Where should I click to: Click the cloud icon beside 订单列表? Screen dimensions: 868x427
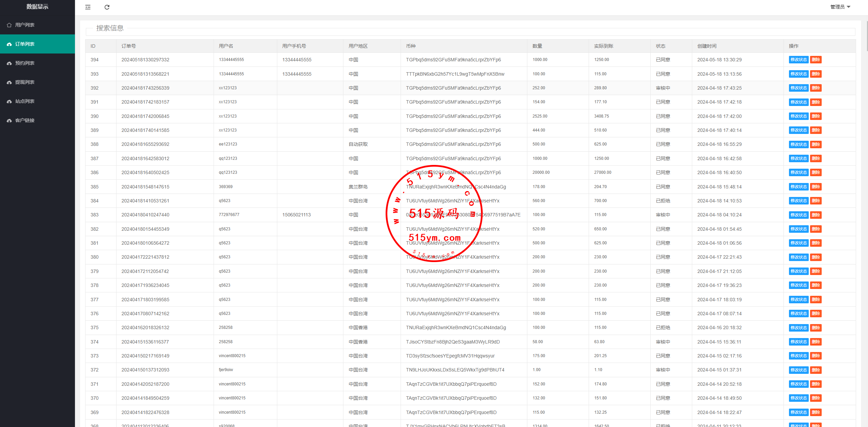point(9,44)
